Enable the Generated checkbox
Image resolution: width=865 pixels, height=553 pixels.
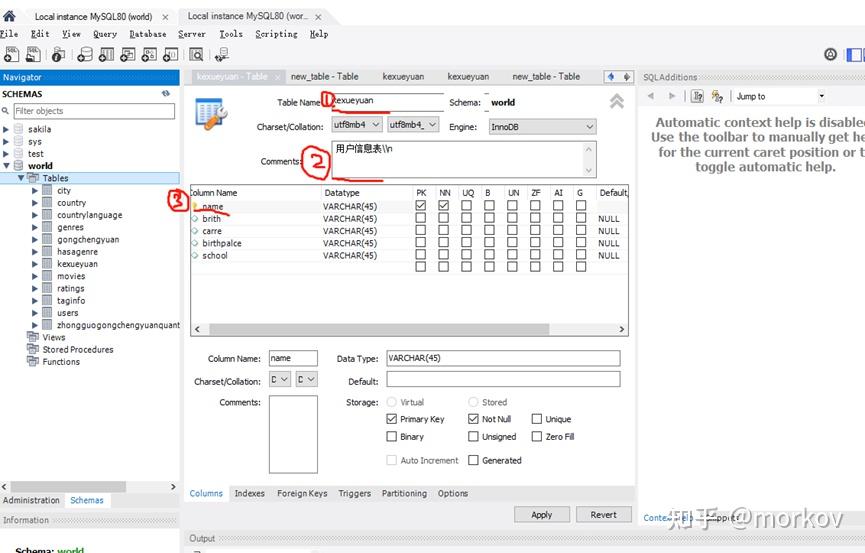pyautogui.click(x=473, y=460)
